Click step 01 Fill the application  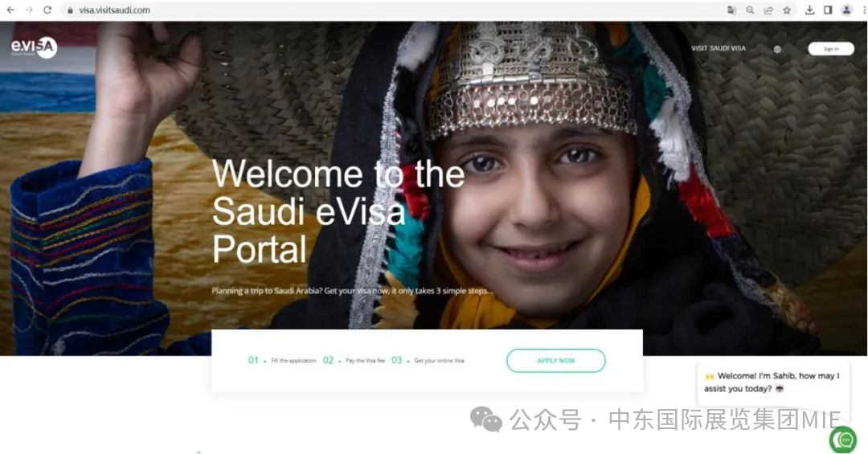(x=282, y=361)
